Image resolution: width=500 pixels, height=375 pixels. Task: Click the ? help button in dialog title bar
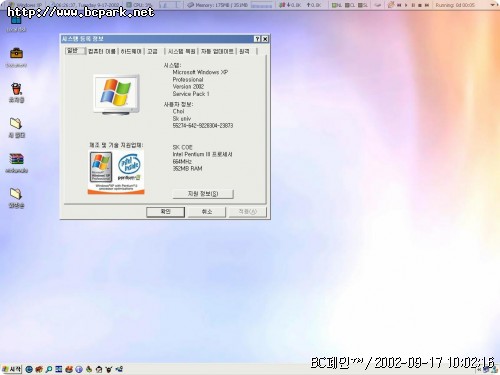pos(257,39)
